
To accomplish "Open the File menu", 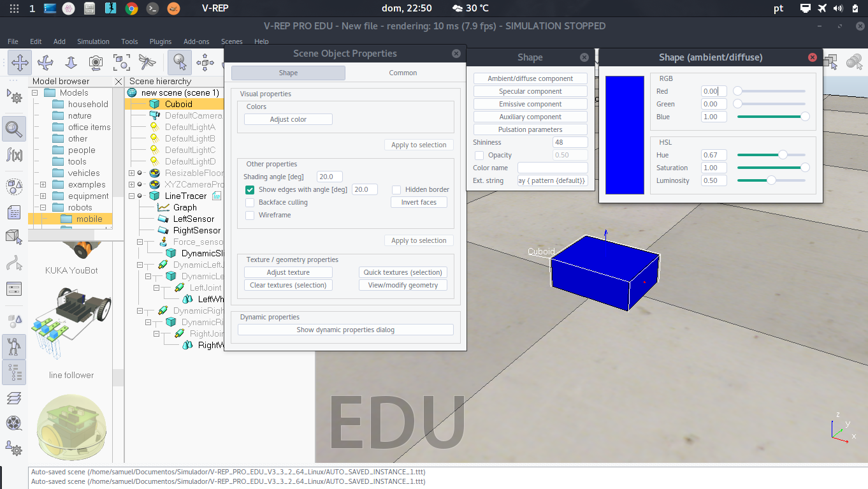I will [x=13, y=41].
